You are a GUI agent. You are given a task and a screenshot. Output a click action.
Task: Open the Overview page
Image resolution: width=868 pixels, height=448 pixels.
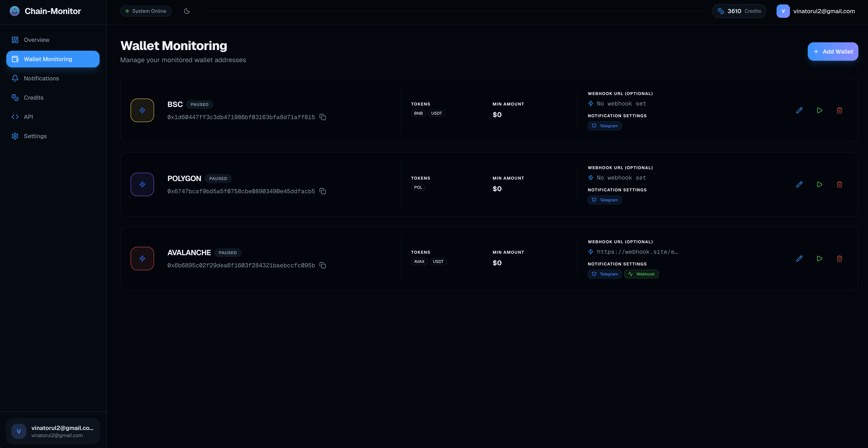click(36, 39)
